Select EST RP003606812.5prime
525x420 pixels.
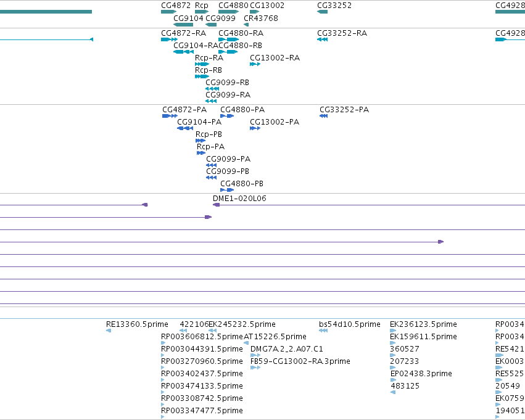tap(163, 343)
